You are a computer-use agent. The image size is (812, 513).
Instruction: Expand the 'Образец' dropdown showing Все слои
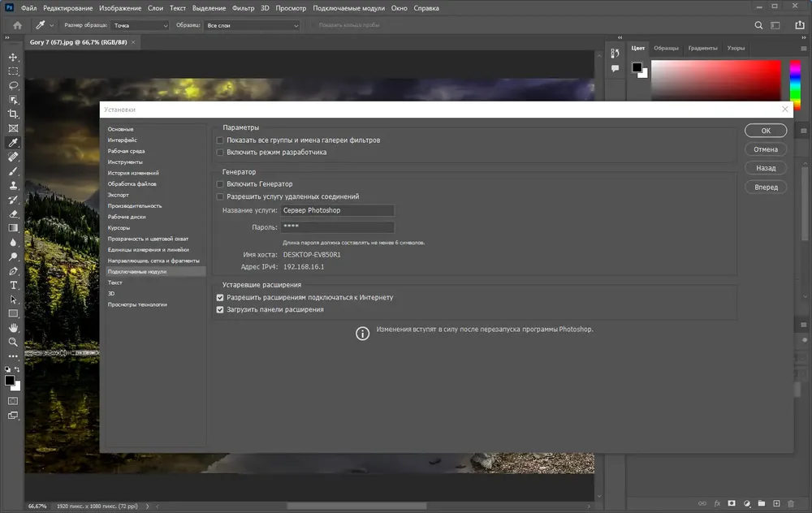tap(253, 25)
